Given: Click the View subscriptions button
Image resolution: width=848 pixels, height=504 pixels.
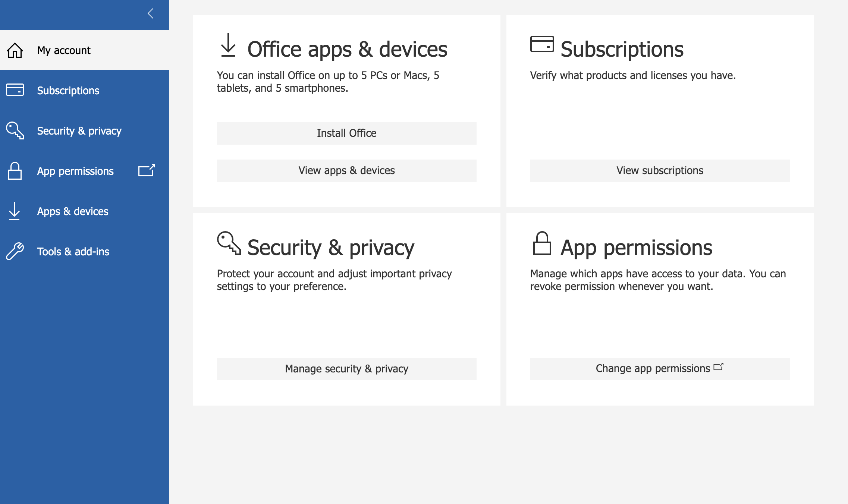Looking at the screenshot, I should [660, 171].
